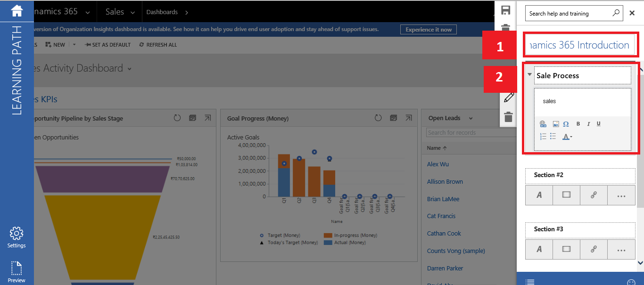Open the Dynamics 365 app dropdown
Screen dimensions: 644x285
(88, 12)
